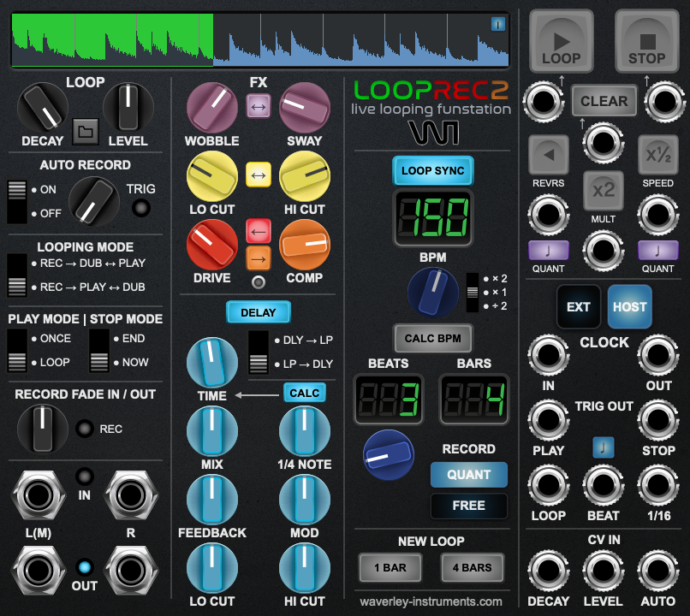690x616 pixels.
Task: Click the BPM display showing 150
Action: click(433, 217)
